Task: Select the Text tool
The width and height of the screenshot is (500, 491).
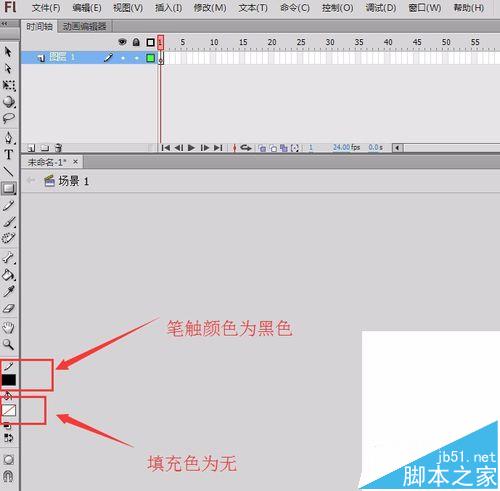Action: pyautogui.click(x=9, y=154)
